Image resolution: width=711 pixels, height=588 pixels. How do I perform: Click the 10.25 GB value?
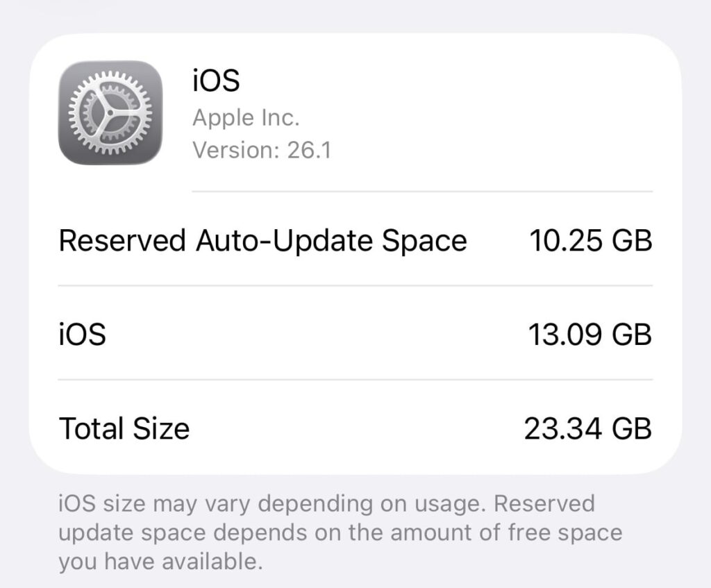592,241
